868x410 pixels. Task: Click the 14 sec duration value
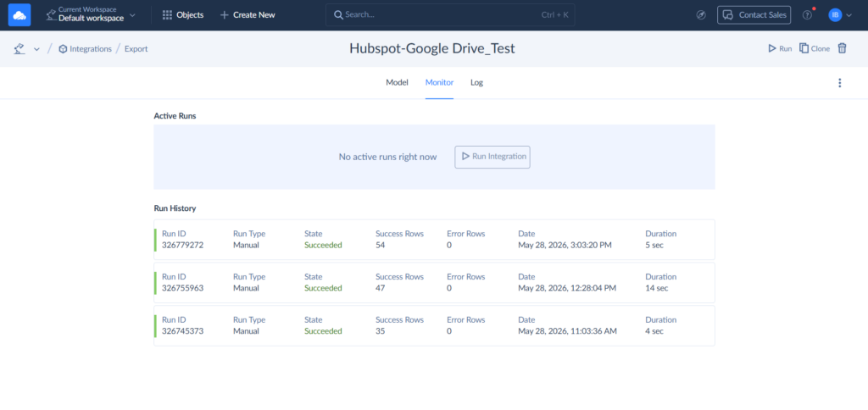tap(657, 288)
